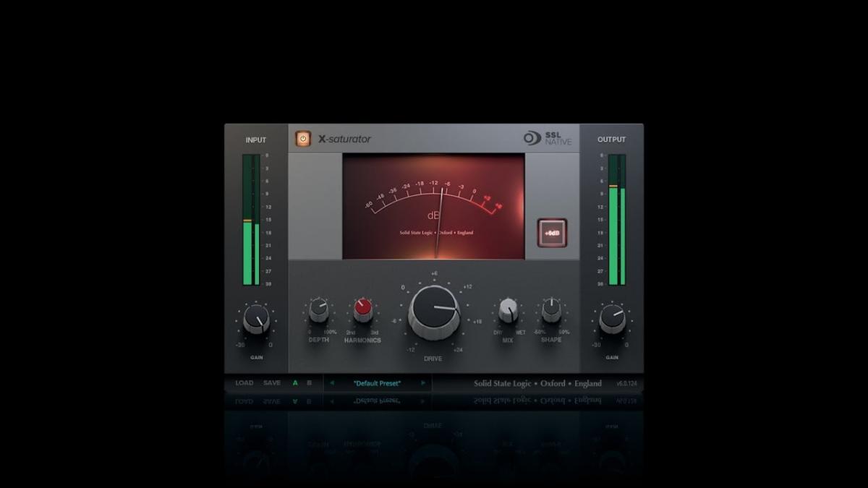Screen dimensions: 868x488
Task: Click the SHAPE label
Action: 551,340
